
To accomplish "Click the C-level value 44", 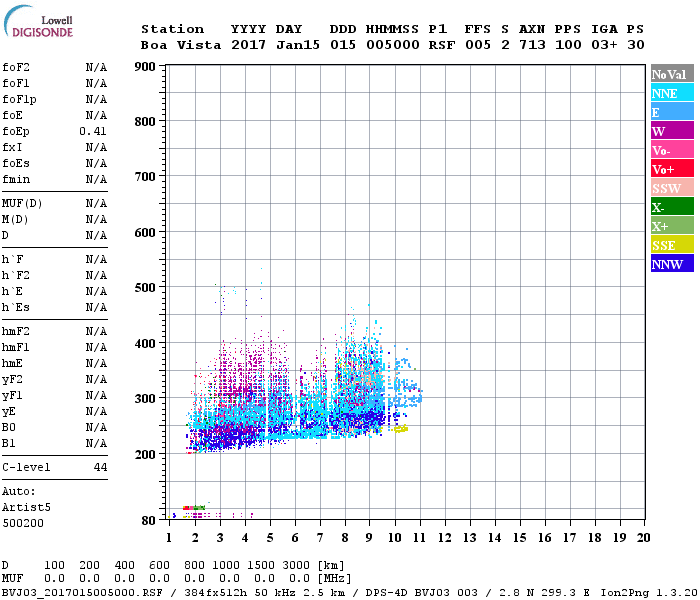I will (100, 467).
